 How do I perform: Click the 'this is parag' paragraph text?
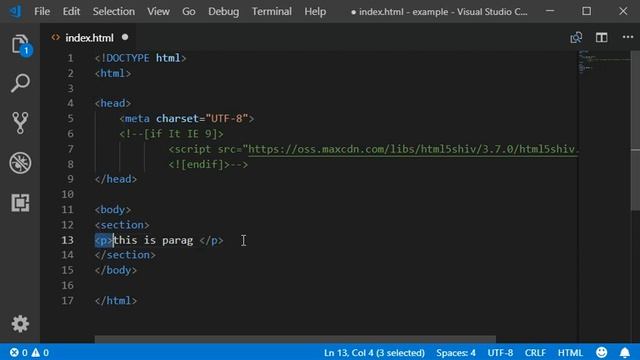tap(153, 240)
